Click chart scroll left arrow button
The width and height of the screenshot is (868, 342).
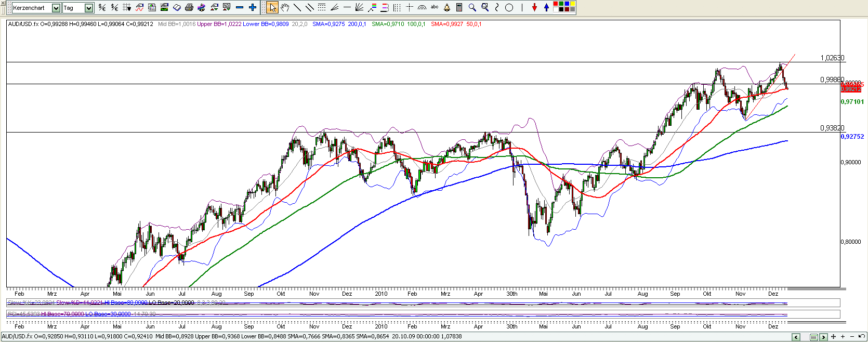click(796, 337)
